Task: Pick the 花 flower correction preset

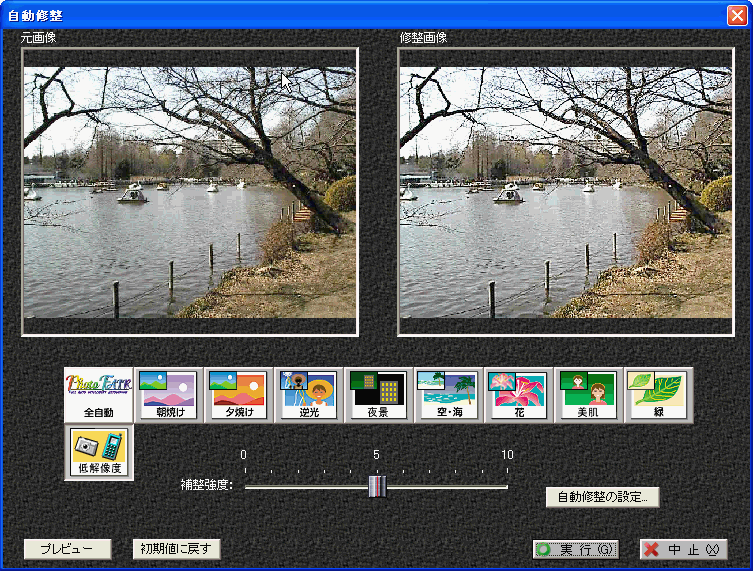Action: 519,395
